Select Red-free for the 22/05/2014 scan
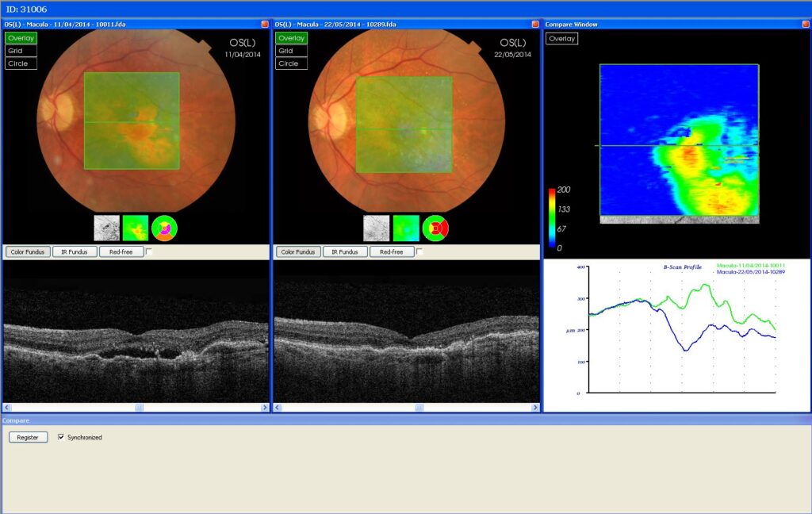 [x=392, y=251]
